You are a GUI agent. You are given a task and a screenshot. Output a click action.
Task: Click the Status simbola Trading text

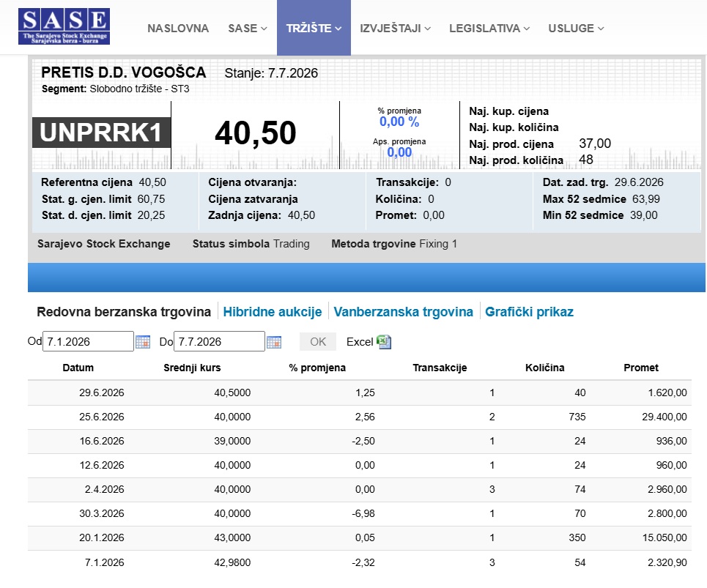click(251, 244)
